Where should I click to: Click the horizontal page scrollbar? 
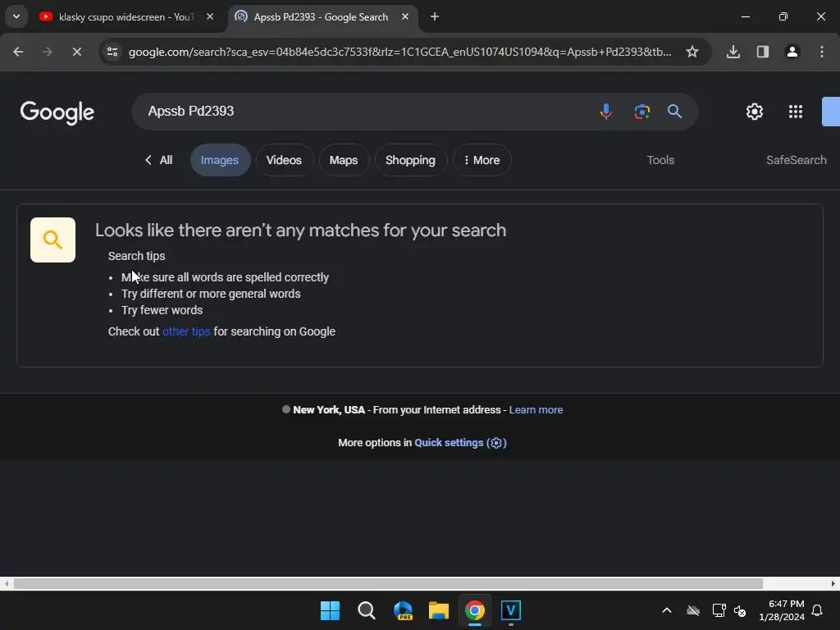point(388,583)
